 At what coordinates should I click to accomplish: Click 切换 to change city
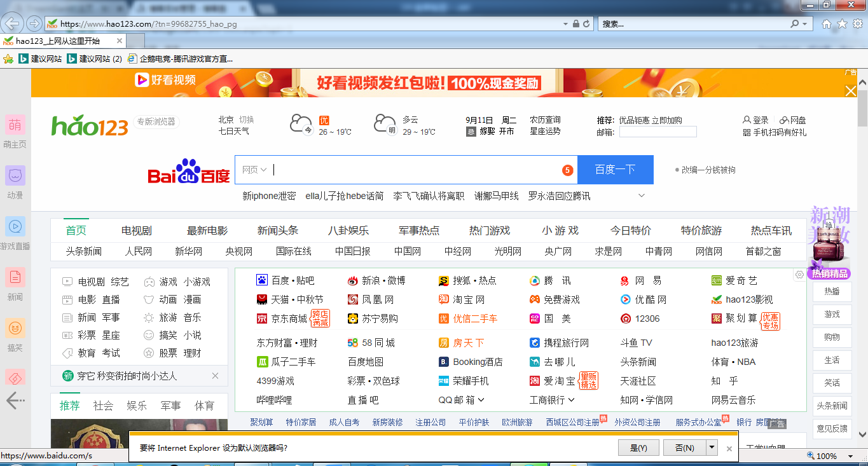pos(246,120)
